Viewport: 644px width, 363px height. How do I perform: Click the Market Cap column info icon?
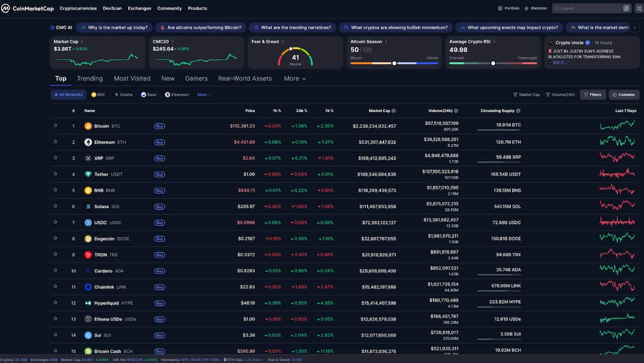(x=393, y=111)
